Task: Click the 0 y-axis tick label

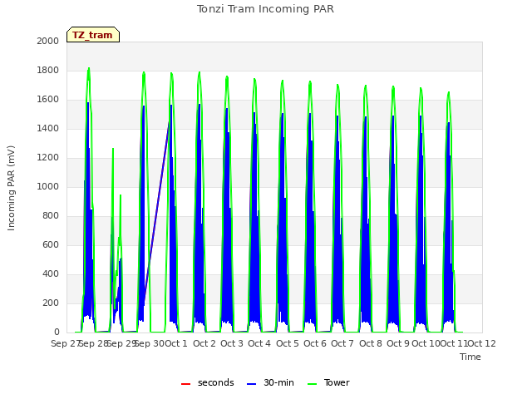Action: [x=57, y=332]
